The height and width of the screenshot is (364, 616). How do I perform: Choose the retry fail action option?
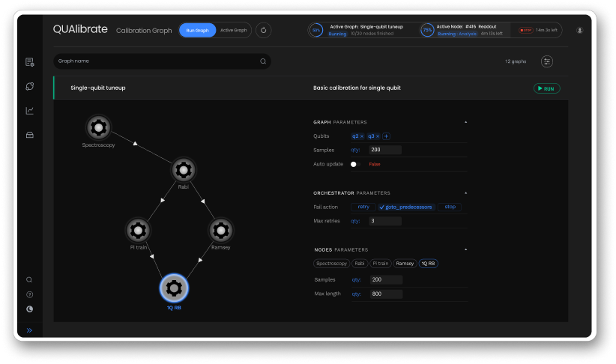(x=363, y=207)
